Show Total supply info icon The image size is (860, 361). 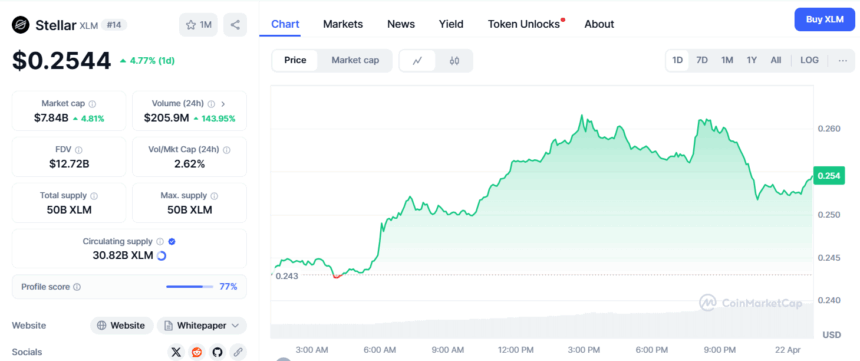tap(94, 196)
